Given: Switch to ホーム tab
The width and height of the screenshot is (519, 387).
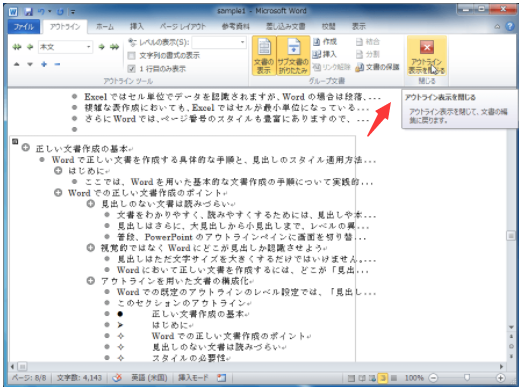Looking at the screenshot, I should [105, 27].
